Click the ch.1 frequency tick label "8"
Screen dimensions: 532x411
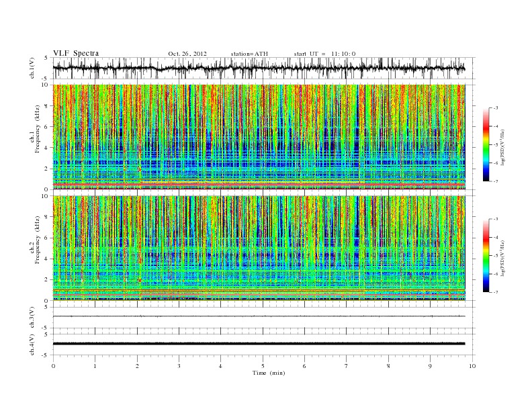click(x=47, y=106)
